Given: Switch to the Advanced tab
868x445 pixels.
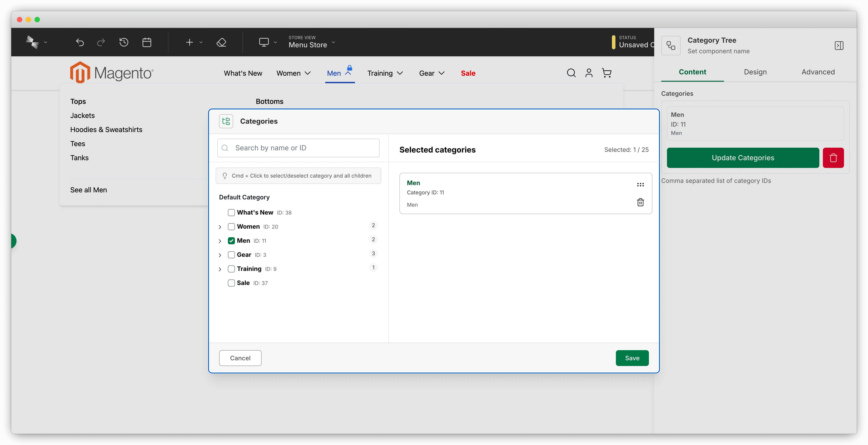Looking at the screenshot, I should point(818,72).
